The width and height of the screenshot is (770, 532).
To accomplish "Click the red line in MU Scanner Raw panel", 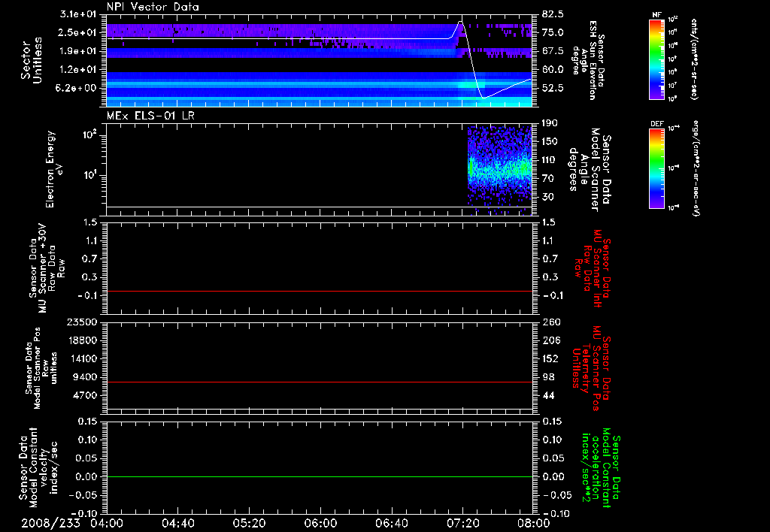I will pos(319,291).
